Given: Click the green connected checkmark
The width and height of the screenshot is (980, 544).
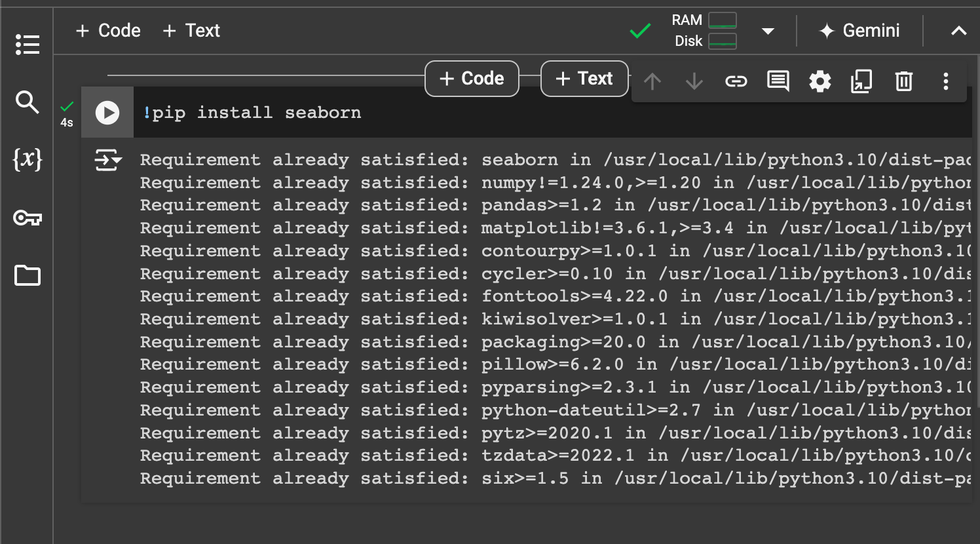Looking at the screenshot, I should tap(640, 31).
